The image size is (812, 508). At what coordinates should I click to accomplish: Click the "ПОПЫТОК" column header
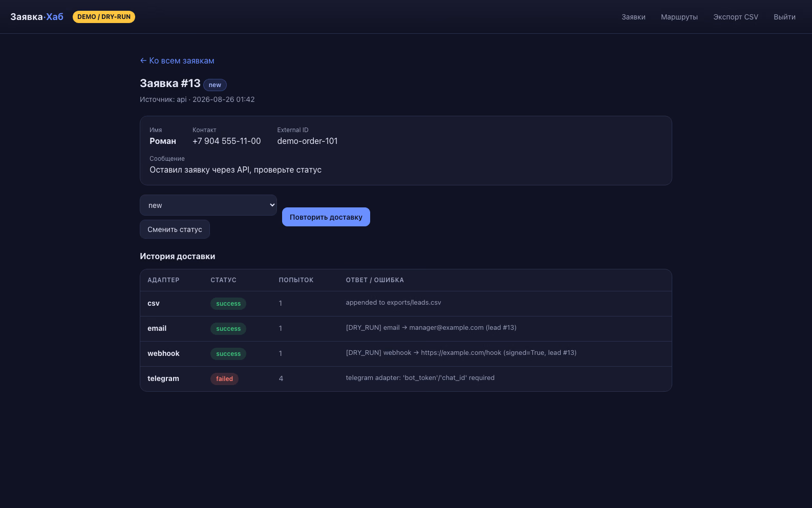(296, 280)
